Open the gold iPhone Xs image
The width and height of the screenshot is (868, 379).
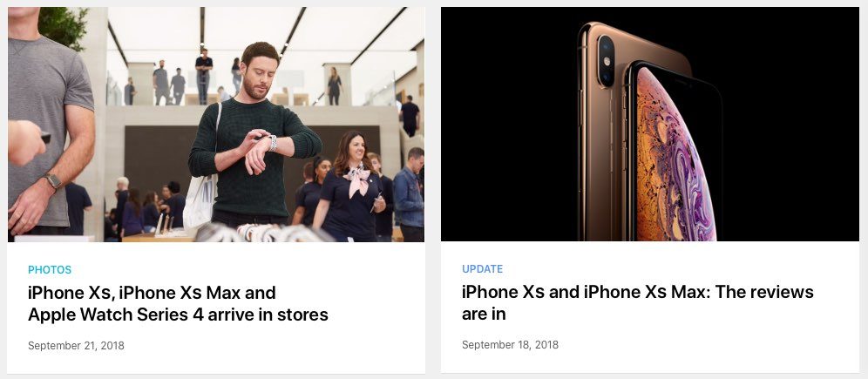[x=650, y=124]
